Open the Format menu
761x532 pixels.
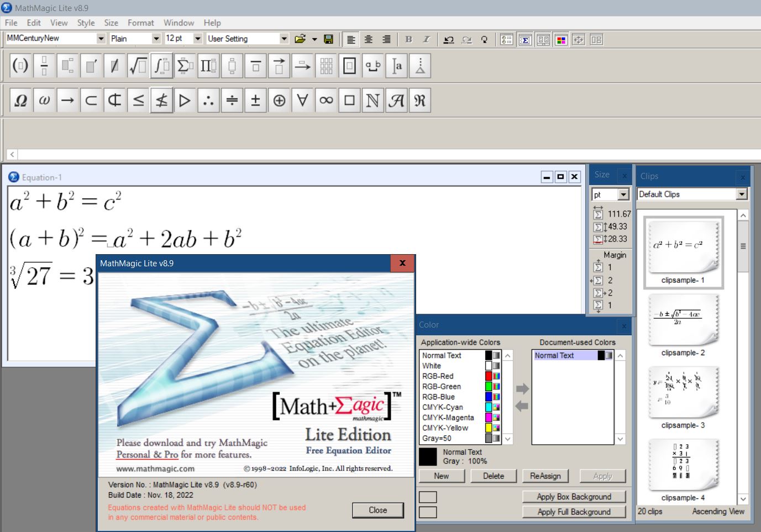(x=141, y=23)
